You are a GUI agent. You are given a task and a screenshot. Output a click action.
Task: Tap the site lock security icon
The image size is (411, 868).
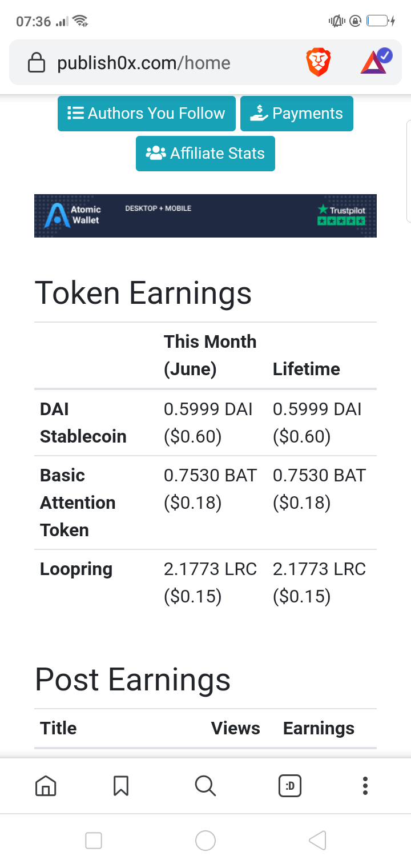click(x=37, y=63)
